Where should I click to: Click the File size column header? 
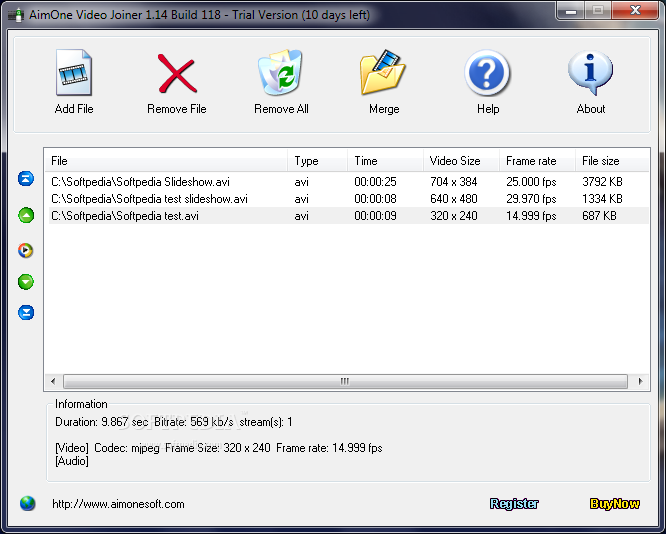612,161
